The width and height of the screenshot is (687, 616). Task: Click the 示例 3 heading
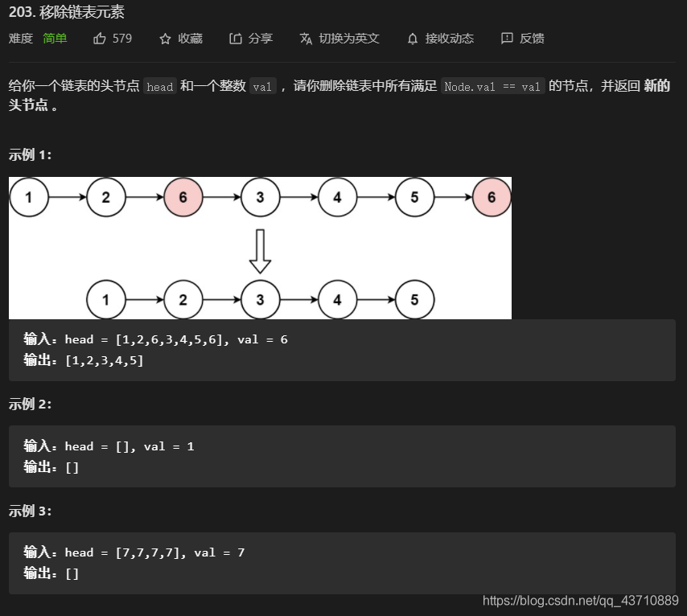coord(30,511)
